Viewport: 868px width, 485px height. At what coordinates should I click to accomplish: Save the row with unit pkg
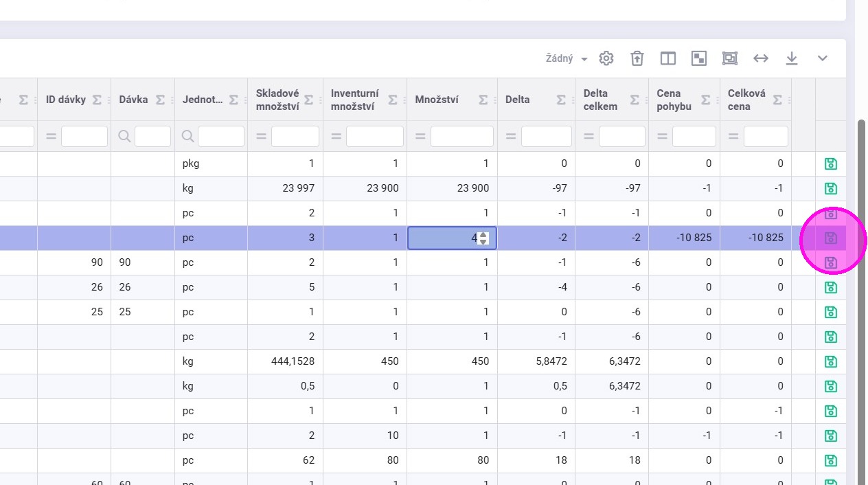click(830, 163)
